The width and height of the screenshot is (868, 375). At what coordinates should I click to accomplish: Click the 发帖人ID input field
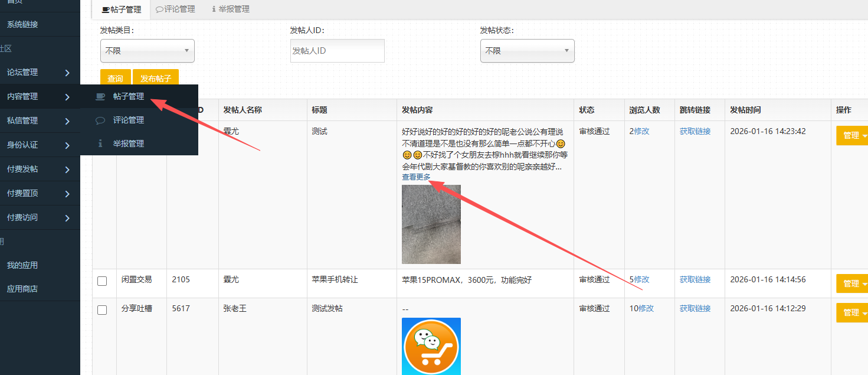(337, 51)
